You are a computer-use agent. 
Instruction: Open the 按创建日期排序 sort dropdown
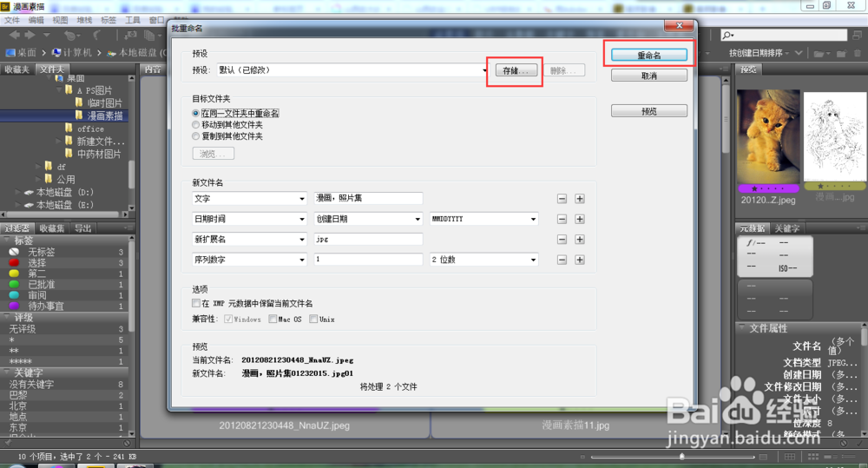pos(760,53)
